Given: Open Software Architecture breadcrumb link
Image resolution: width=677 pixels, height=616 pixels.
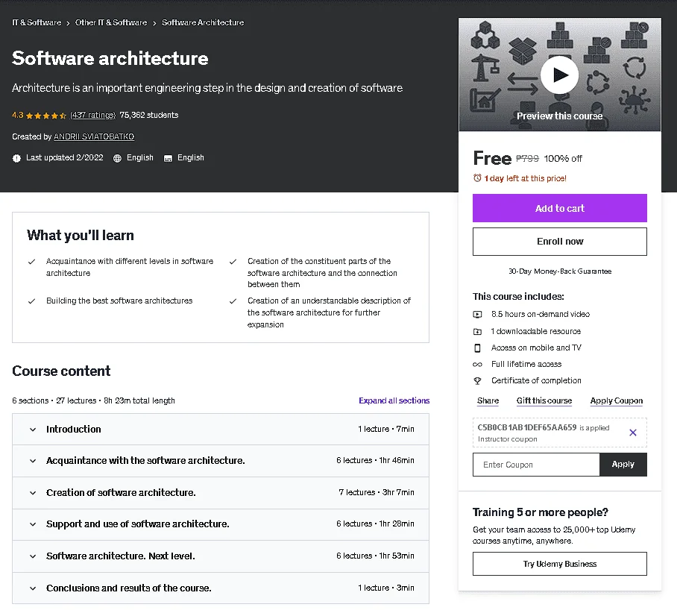Looking at the screenshot, I should (x=203, y=22).
